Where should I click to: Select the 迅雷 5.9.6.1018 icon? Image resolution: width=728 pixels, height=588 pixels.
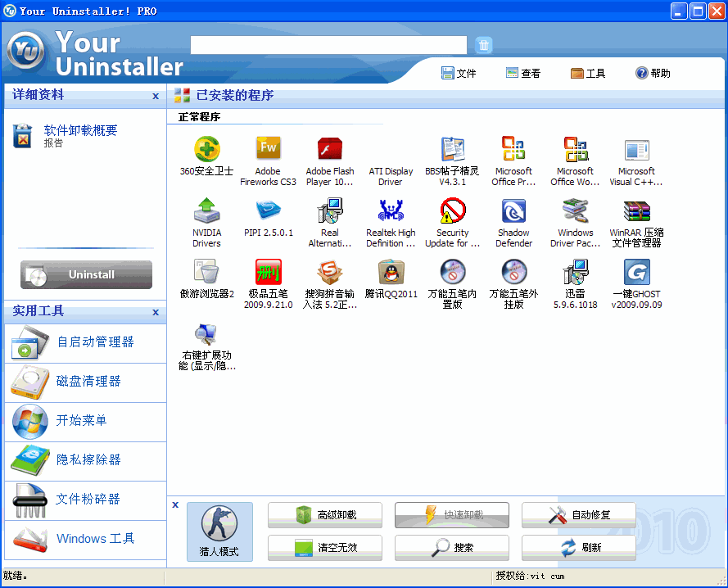click(575, 272)
